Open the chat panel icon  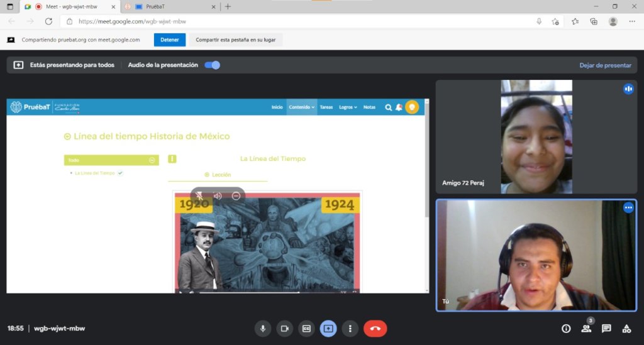pos(606,329)
